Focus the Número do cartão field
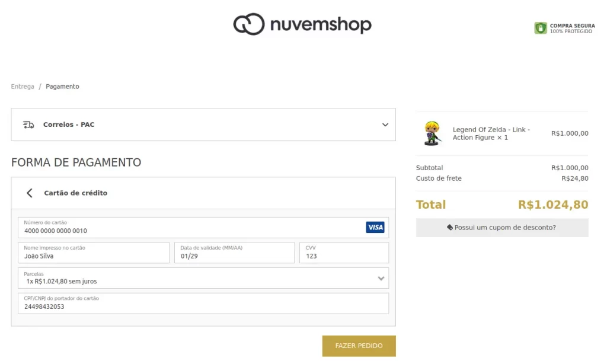Image resolution: width=607 pixels, height=364 pixels. pos(190,230)
